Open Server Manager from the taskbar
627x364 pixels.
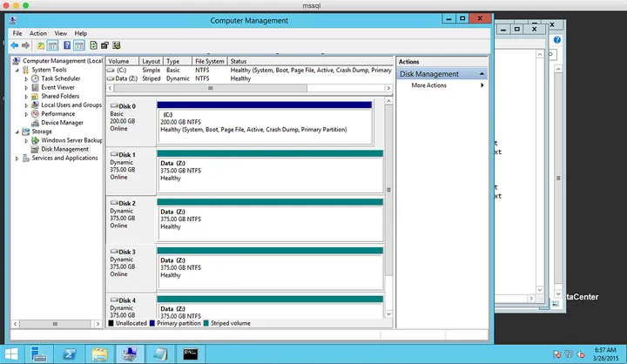click(x=39, y=354)
